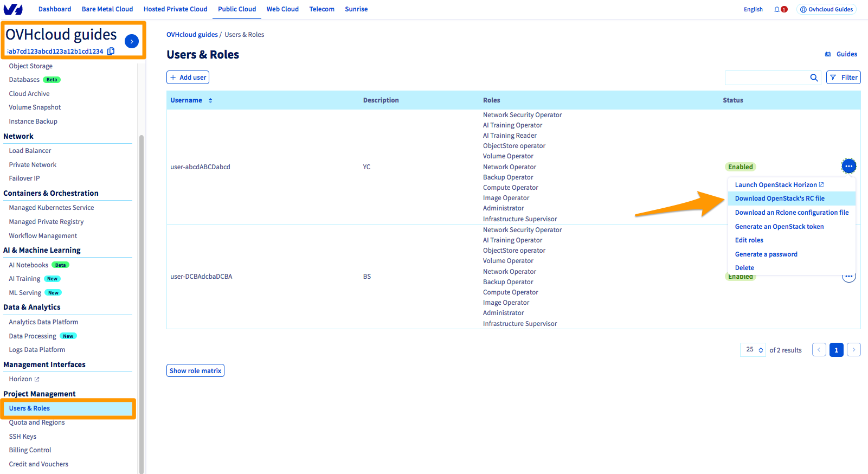Open actions menu for user-DCBAdcbaDCBA
Screen dimensions: 868x474
[x=849, y=277]
